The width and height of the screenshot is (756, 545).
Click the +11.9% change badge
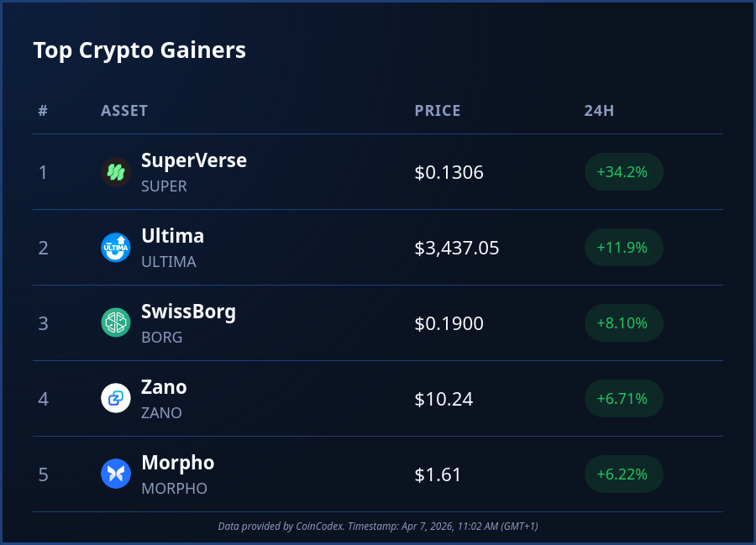[622, 248]
